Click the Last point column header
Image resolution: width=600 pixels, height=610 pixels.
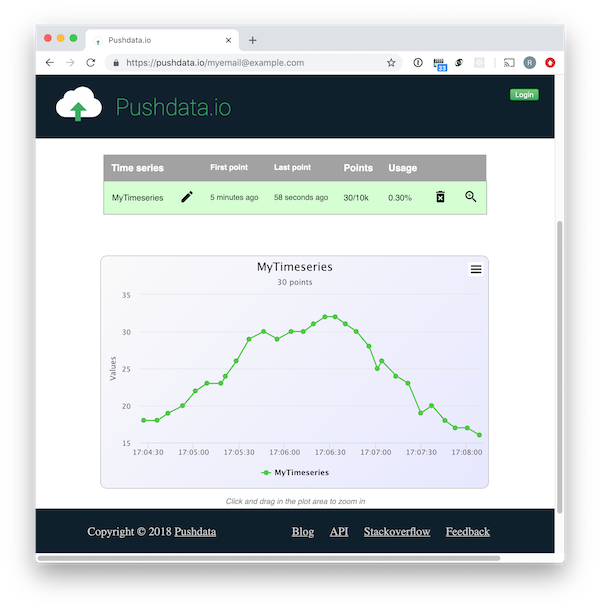point(292,167)
